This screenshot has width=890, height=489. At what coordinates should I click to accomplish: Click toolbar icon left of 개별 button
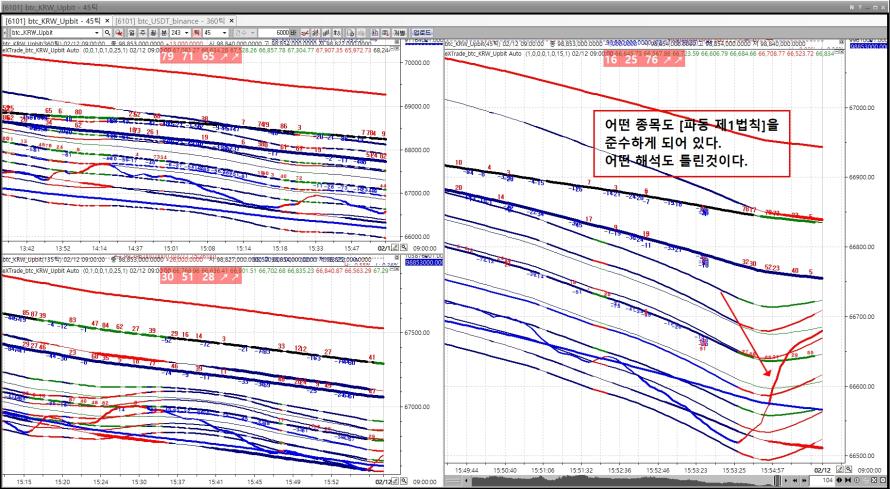pyautogui.click(x=385, y=32)
